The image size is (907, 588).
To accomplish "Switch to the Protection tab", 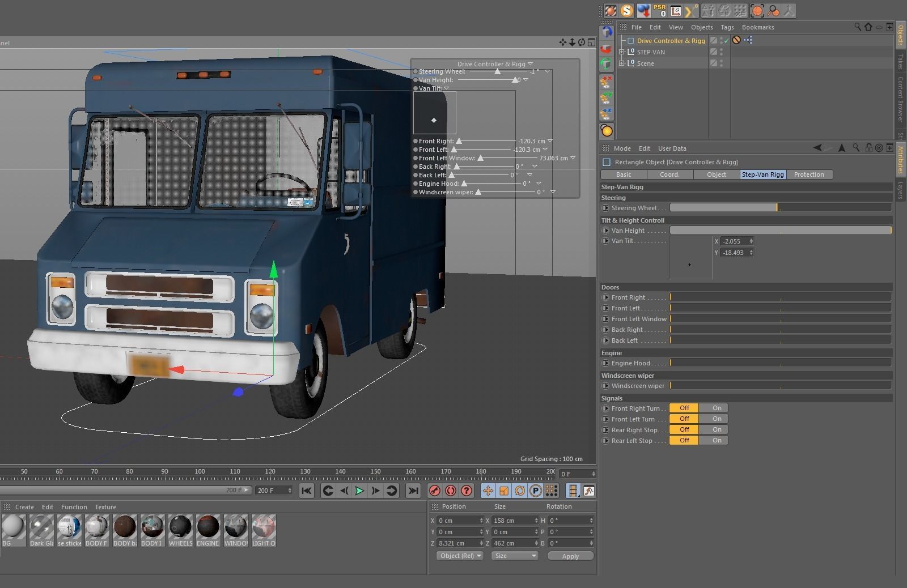I will click(x=809, y=174).
